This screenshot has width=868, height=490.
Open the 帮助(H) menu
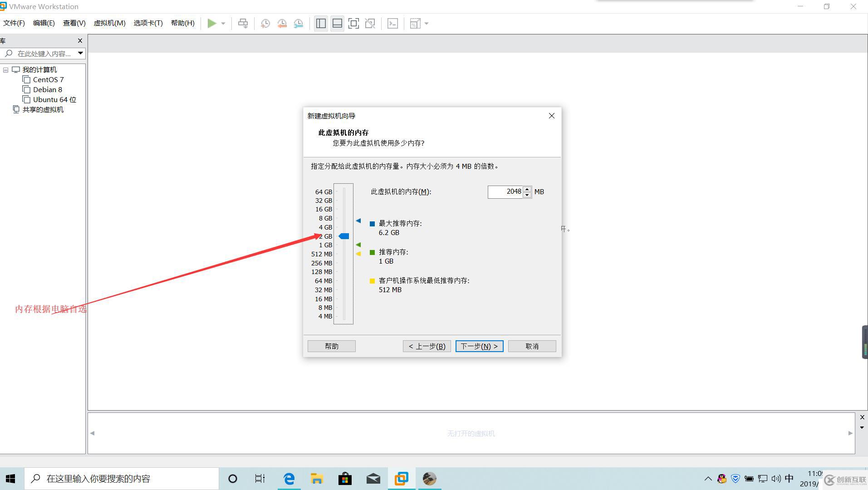(182, 23)
